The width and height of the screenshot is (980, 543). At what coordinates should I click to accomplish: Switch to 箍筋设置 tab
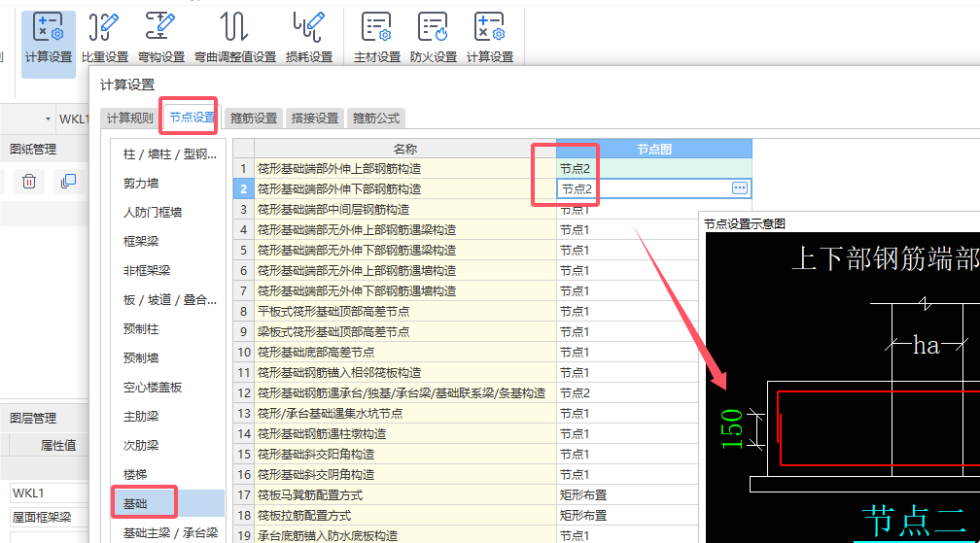253,118
